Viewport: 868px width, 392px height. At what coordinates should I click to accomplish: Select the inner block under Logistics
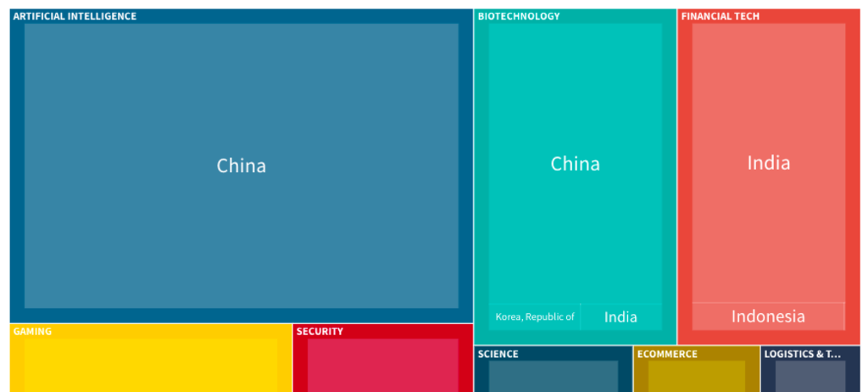(x=810, y=377)
